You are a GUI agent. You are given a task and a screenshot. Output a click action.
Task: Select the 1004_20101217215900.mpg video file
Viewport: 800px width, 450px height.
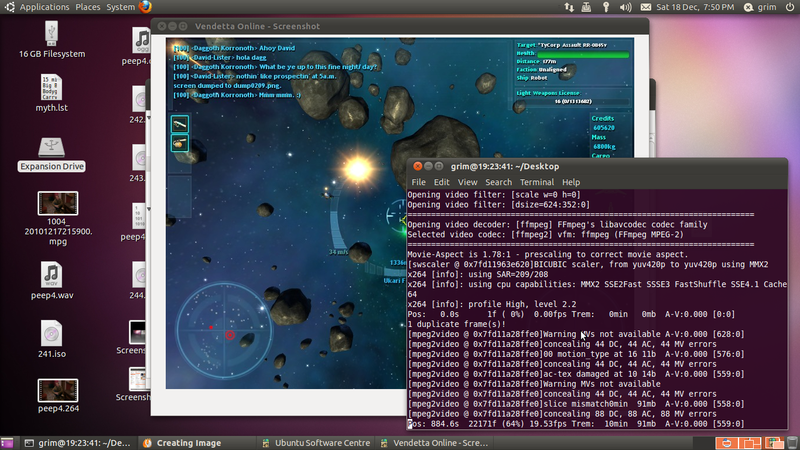pyautogui.click(x=58, y=218)
